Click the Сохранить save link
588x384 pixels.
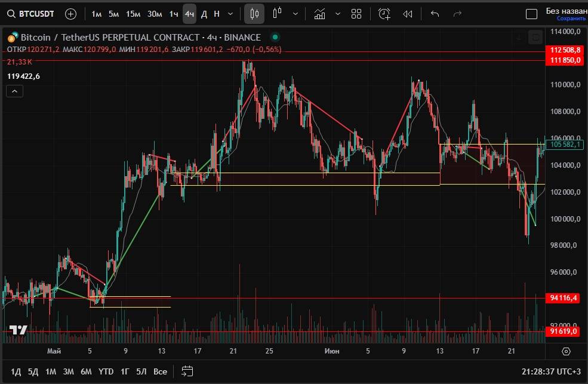[567, 18]
